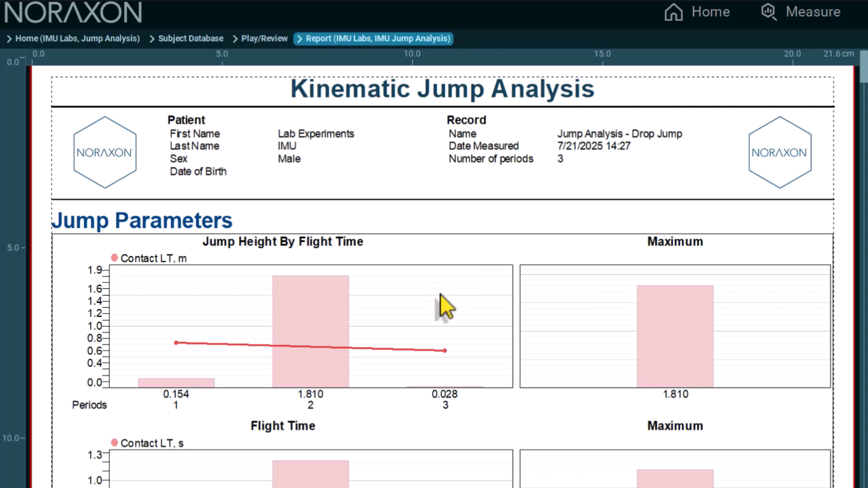Click the red data point above period 1

click(x=175, y=343)
